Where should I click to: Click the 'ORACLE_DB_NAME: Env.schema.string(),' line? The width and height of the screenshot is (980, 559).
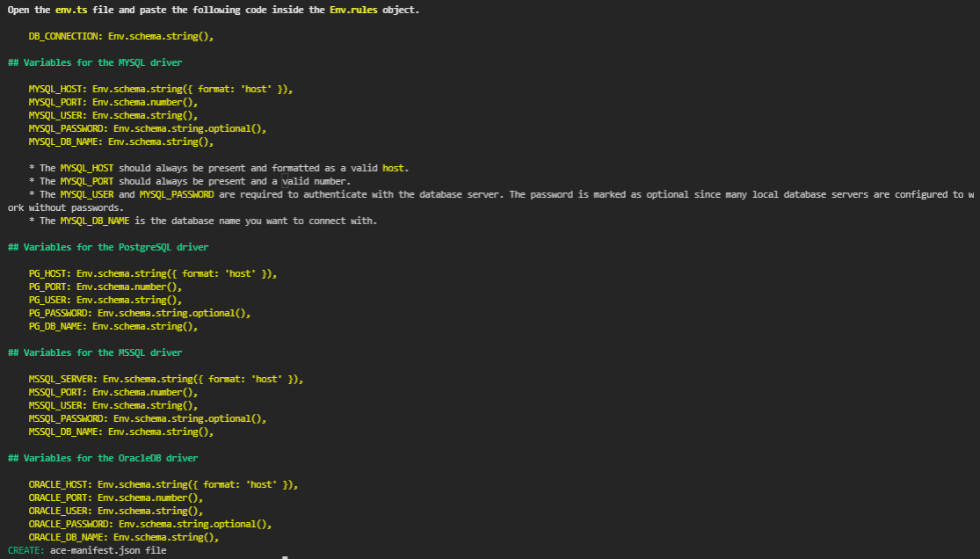pos(124,536)
